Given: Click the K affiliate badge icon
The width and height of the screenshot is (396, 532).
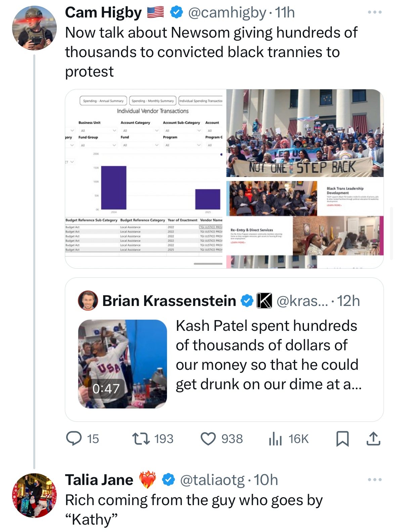Looking at the screenshot, I should point(264,301).
